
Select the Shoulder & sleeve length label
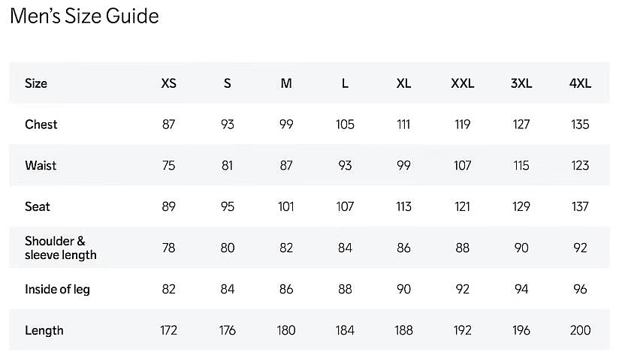[x=61, y=248]
